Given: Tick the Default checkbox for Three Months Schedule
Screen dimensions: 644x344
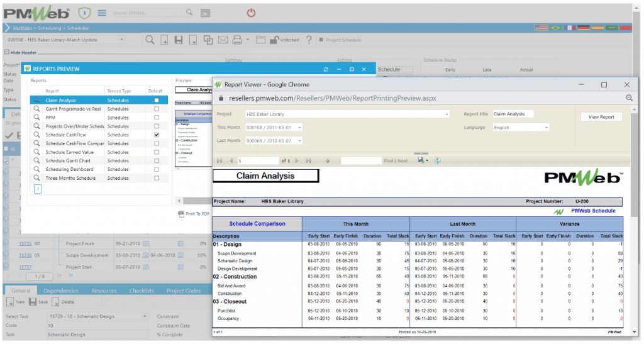Looking at the screenshot, I should (x=157, y=178).
